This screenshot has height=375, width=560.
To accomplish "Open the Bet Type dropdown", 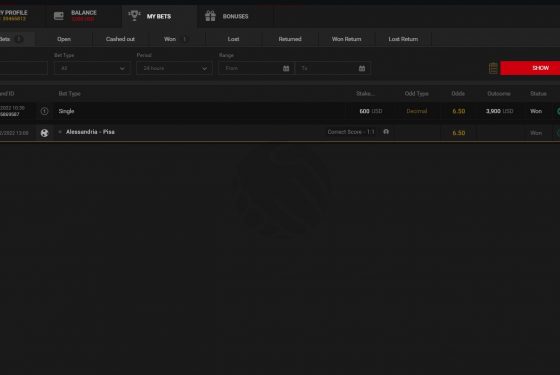I will point(92,68).
